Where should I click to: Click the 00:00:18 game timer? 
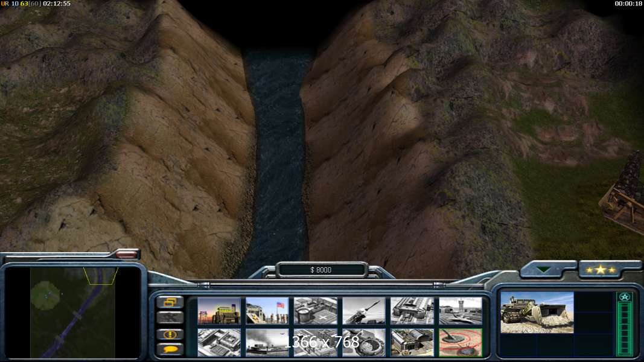pos(628,3)
